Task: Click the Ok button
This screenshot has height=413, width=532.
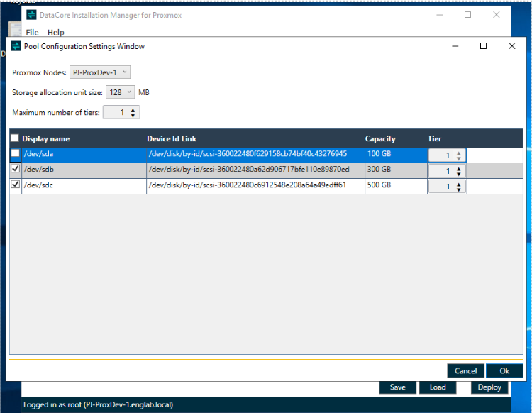Action: (x=504, y=370)
